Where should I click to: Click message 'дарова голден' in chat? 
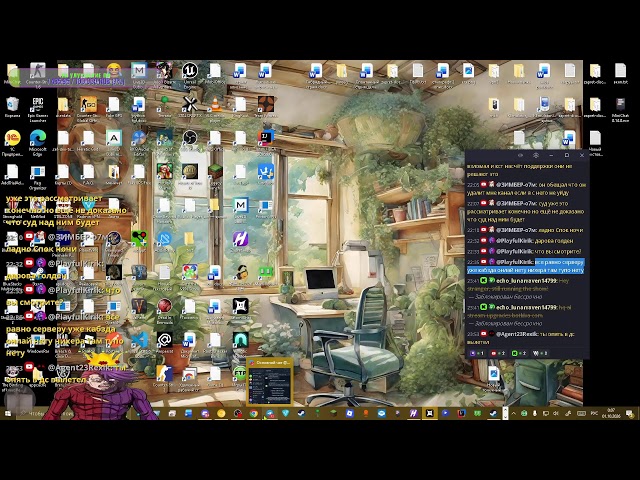pyautogui.click(x=555, y=241)
